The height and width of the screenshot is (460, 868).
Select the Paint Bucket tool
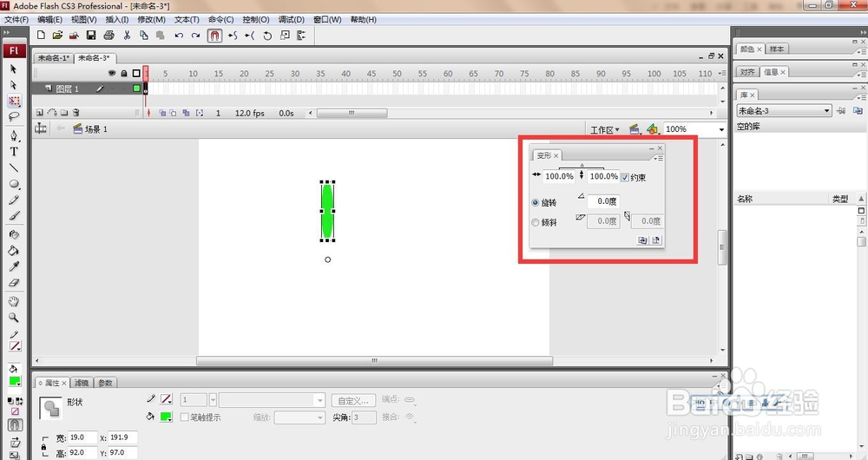point(14,251)
